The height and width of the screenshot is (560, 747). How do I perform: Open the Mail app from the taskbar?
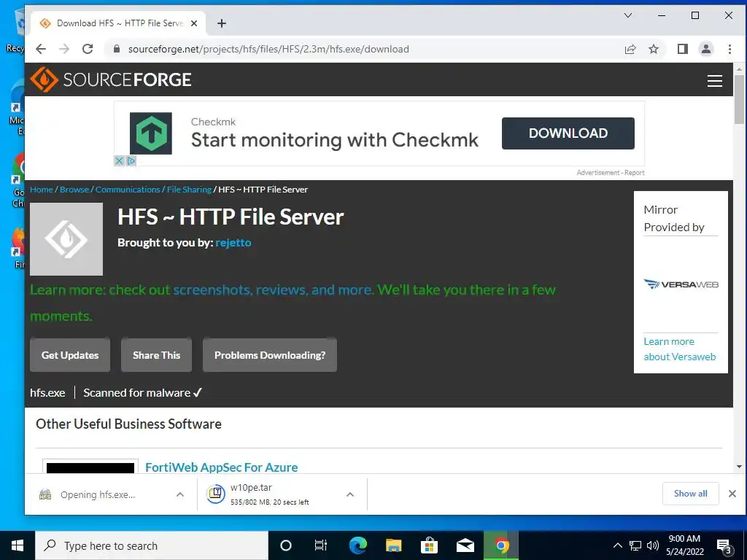coord(465,545)
